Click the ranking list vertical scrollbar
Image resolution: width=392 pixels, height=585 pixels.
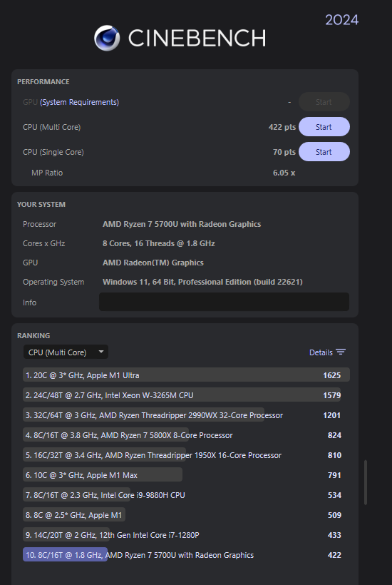(x=366, y=482)
